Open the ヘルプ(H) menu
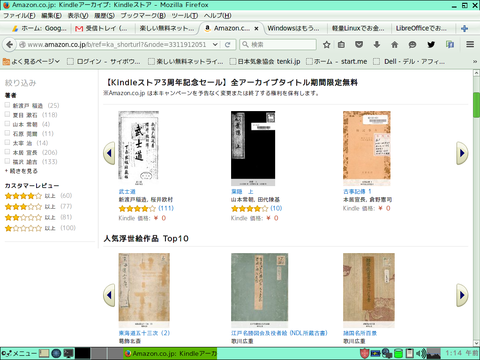Screen dimensions: 480x360 pyautogui.click(x=218, y=16)
